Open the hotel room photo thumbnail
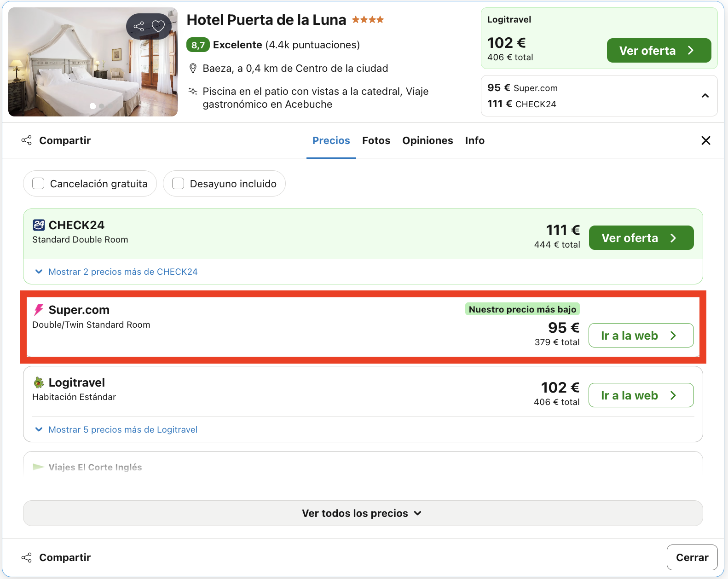 click(x=93, y=62)
